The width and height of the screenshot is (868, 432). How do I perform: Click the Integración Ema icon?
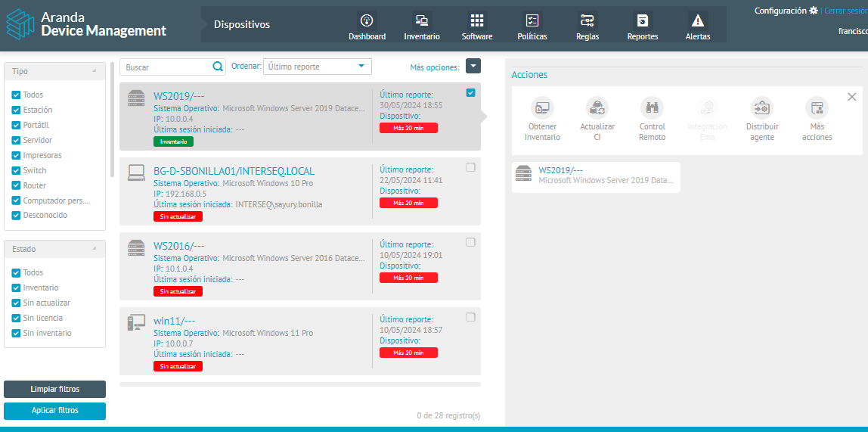pos(707,108)
